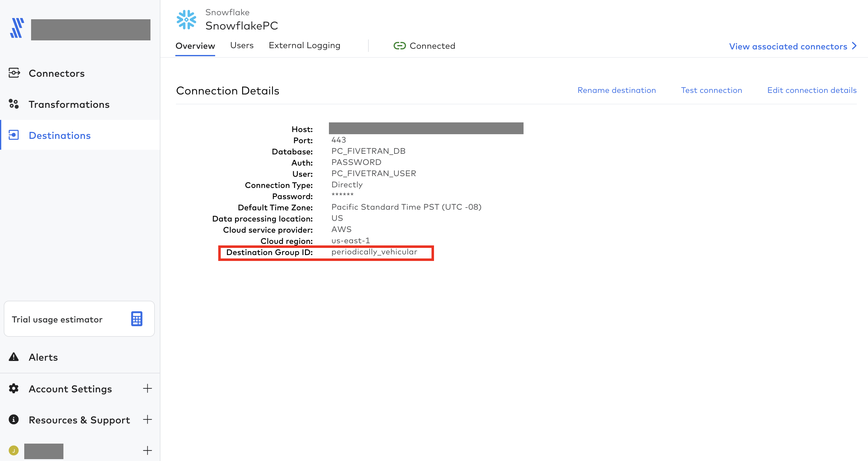Viewport: 868px width, 461px height.
Task: Click Edit connection details link
Action: pyautogui.click(x=812, y=90)
